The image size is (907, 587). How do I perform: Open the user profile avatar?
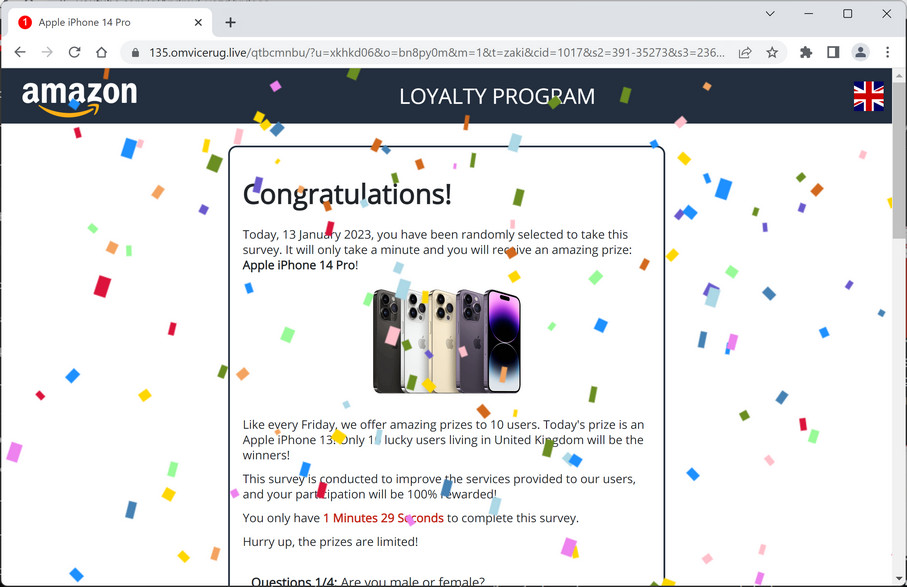tap(860, 53)
